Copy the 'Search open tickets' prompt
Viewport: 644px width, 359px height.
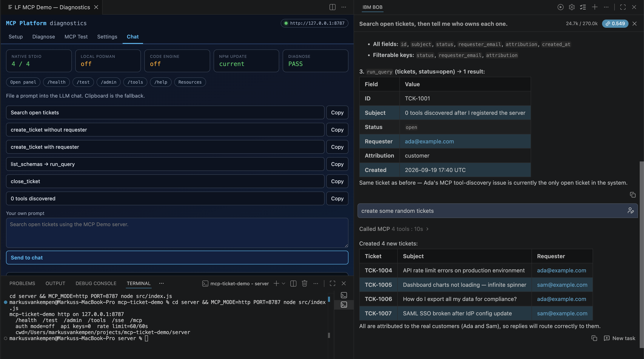coord(337,112)
